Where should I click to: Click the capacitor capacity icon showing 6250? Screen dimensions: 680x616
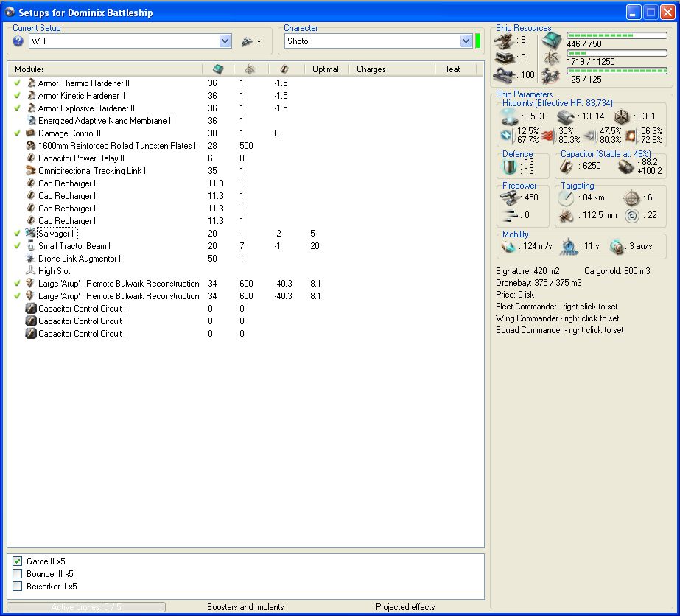566,166
